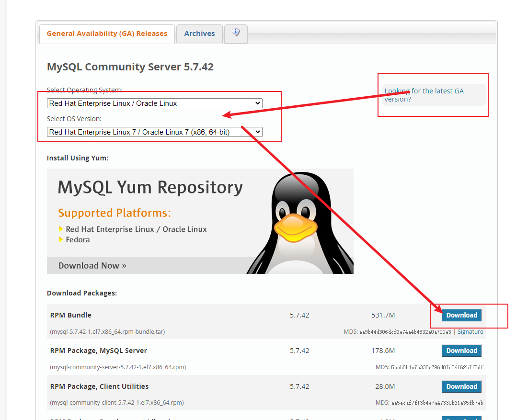
Task: Click the MySQL Yum Repository banner title
Action: pos(150,187)
